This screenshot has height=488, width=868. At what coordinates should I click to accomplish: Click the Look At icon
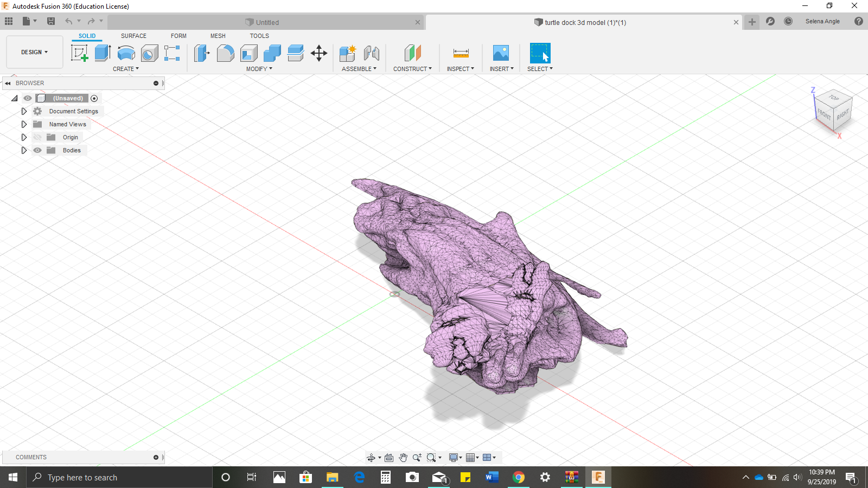pyautogui.click(x=389, y=458)
